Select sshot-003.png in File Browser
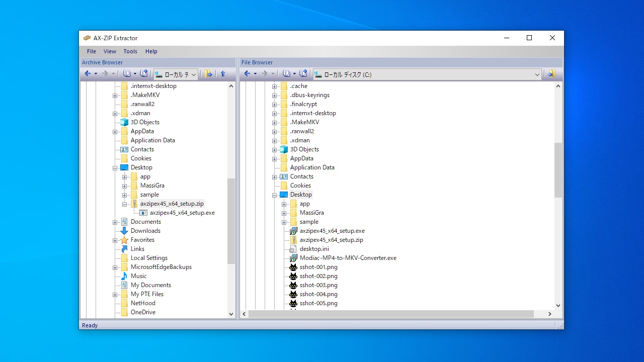The width and height of the screenshot is (644, 362). (x=318, y=285)
